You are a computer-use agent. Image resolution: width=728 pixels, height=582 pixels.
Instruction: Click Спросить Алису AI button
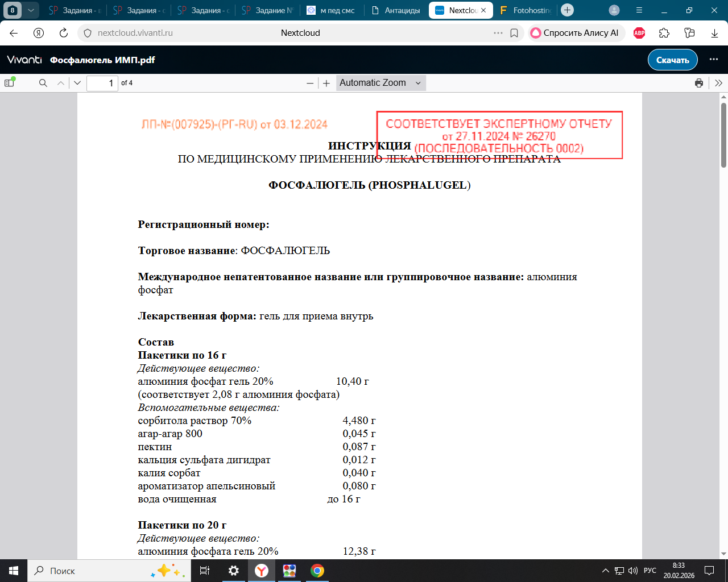577,33
